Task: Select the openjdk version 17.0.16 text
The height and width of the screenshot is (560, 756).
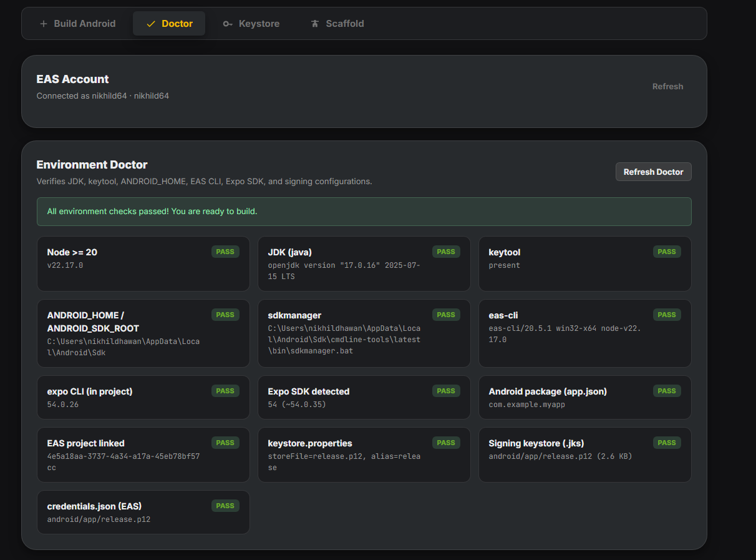Action: tap(344, 271)
